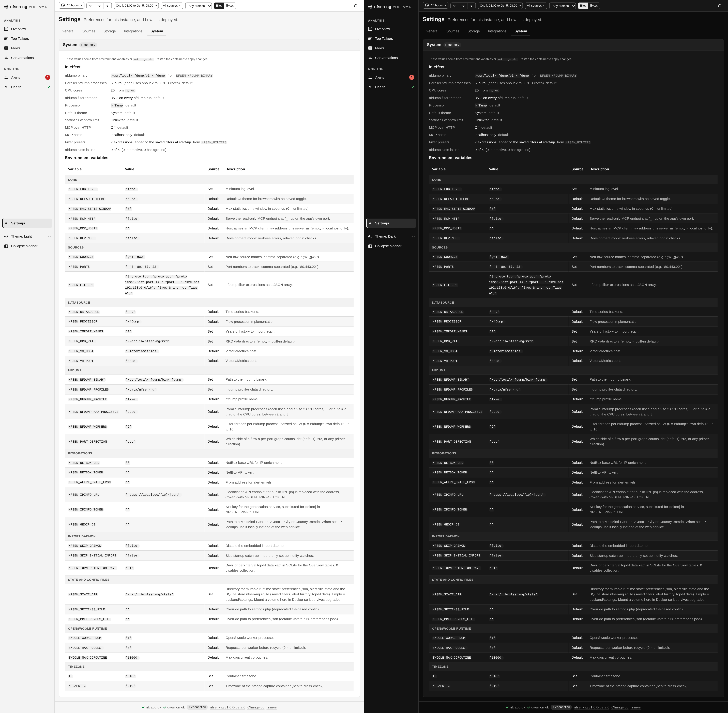Open Changelog link in dark footer
Image resolution: width=728 pixels, height=713 pixels.
coord(620,707)
